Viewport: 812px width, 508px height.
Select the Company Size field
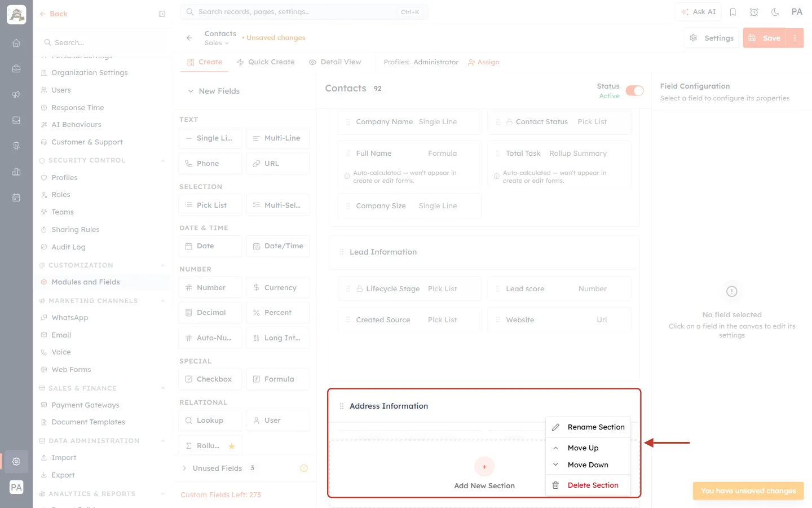(409, 206)
